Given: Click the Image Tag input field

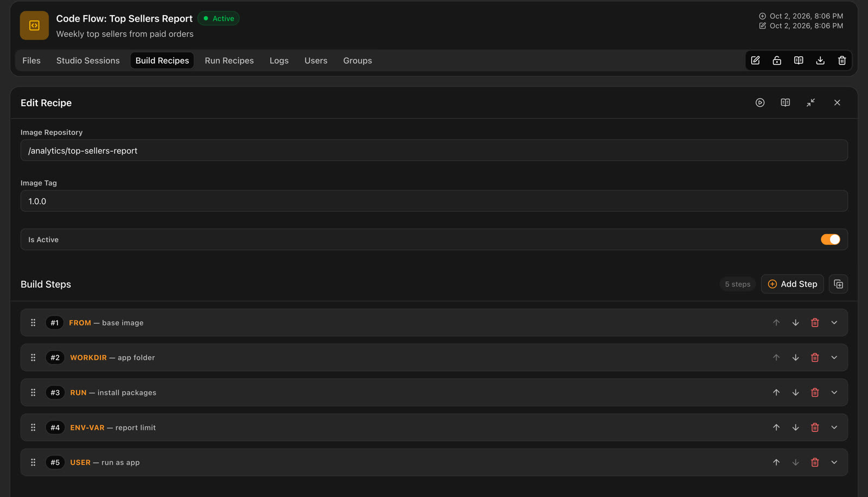Looking at the screenshot, I should click(434, 201).
